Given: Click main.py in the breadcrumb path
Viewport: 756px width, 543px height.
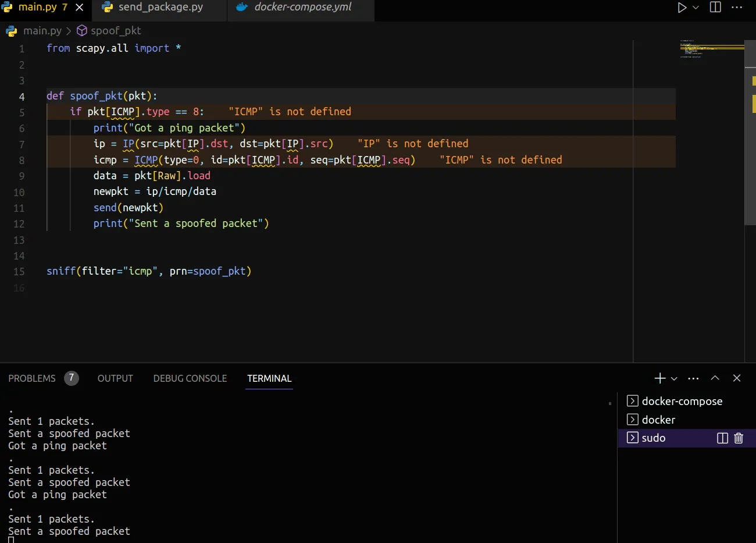Looking at the screenshot, I should pyautogui.click(x=42, y=31).
